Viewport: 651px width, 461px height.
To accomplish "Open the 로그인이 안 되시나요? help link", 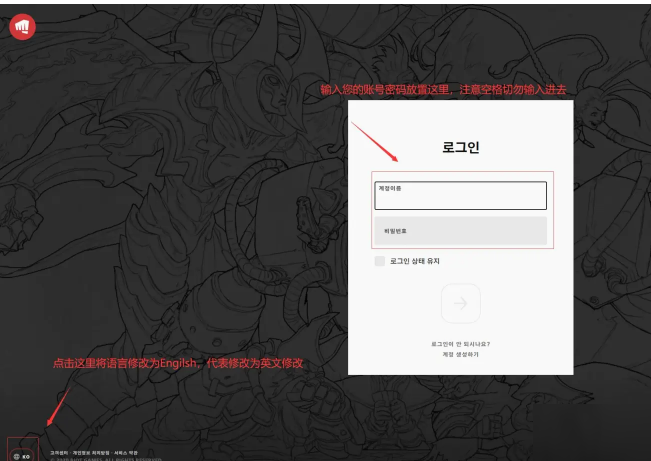I will click(460, 344).
